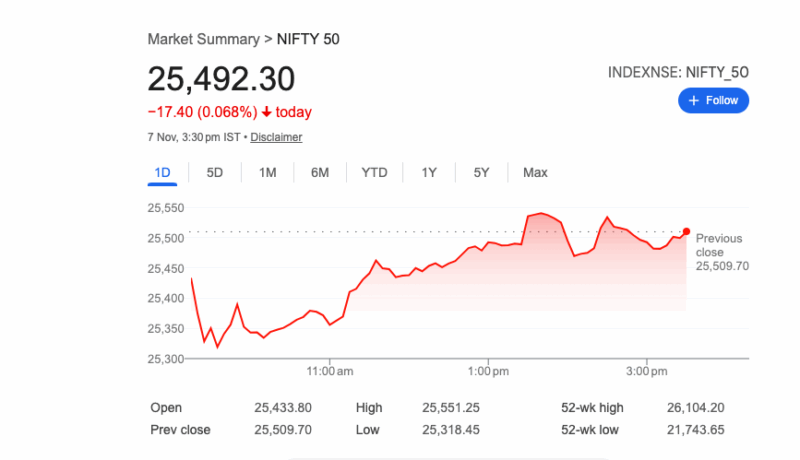Click the Market Summary breadcrumb
This screenshot has width=800, height=460.
(203, 39)
